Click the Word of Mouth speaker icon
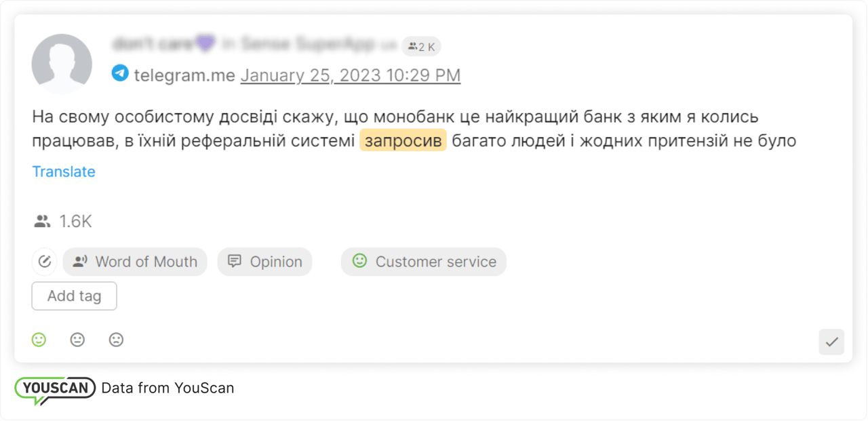This screenshot has height=421, width=868. coord(81,261)
